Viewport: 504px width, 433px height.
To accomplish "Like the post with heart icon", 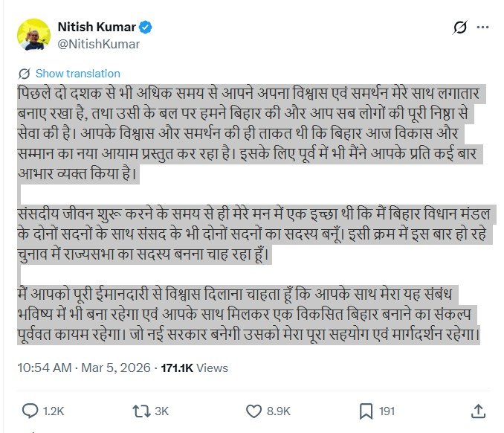I will click(x=253, y=411).
